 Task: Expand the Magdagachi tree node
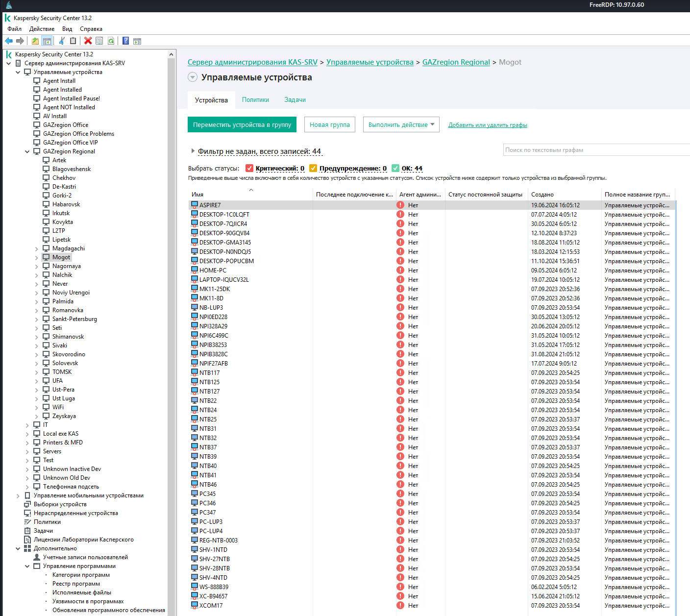click(x=36, y=249)
